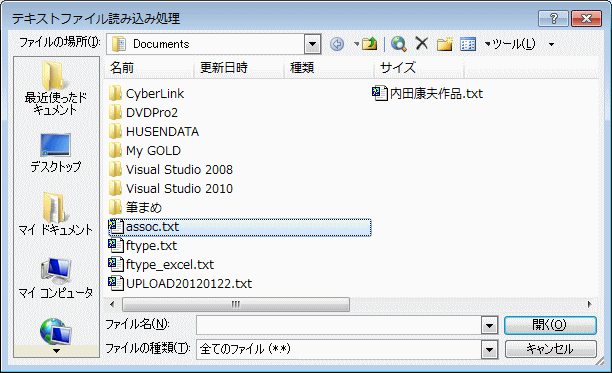Sort by 名前 column header
Image resolution: width=612 pixels, height=373 pixels.
coord(149,68)
